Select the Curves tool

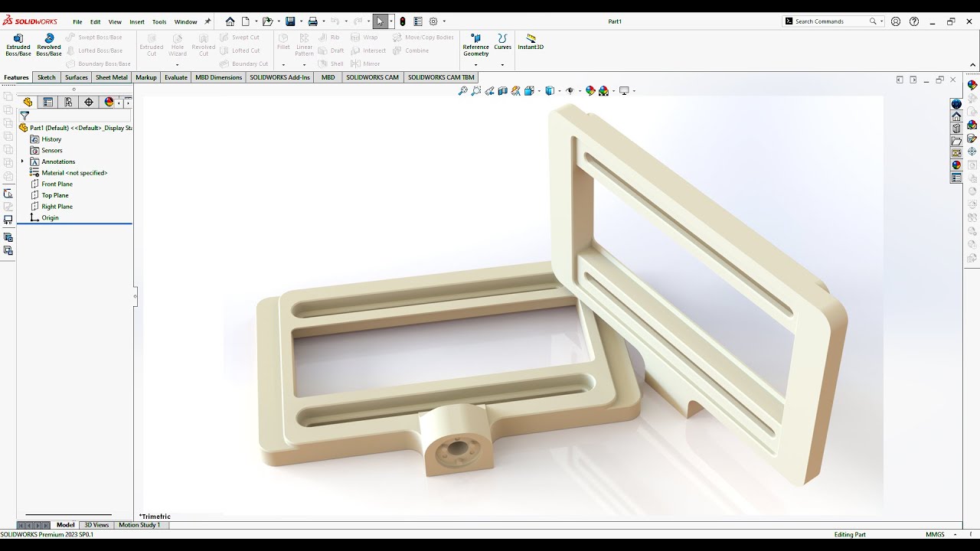502,41
